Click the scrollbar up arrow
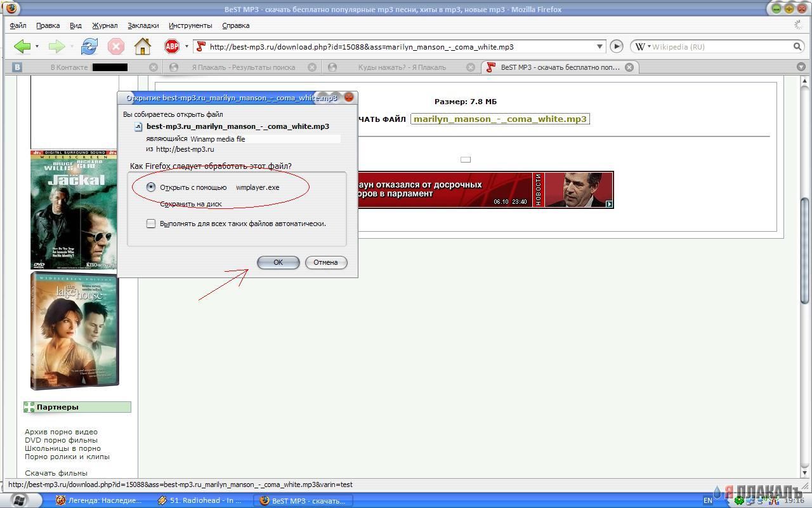Screen dimensions: 812x508 [x=806, y=79]
